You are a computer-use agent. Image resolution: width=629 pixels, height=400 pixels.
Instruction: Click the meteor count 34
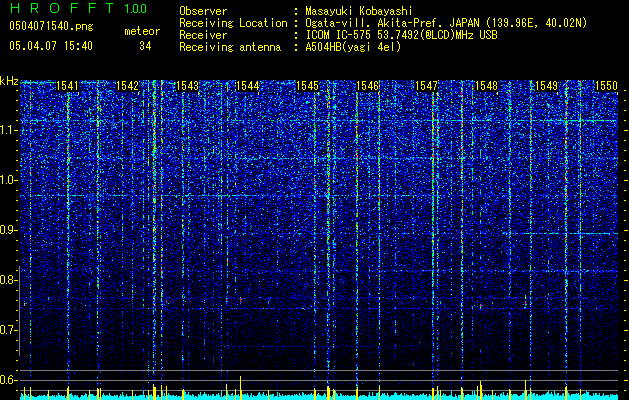[x=145, y=46]
